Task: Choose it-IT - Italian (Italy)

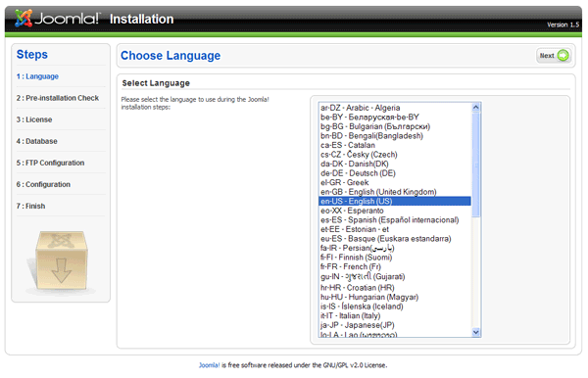Action: coord(395,316)
